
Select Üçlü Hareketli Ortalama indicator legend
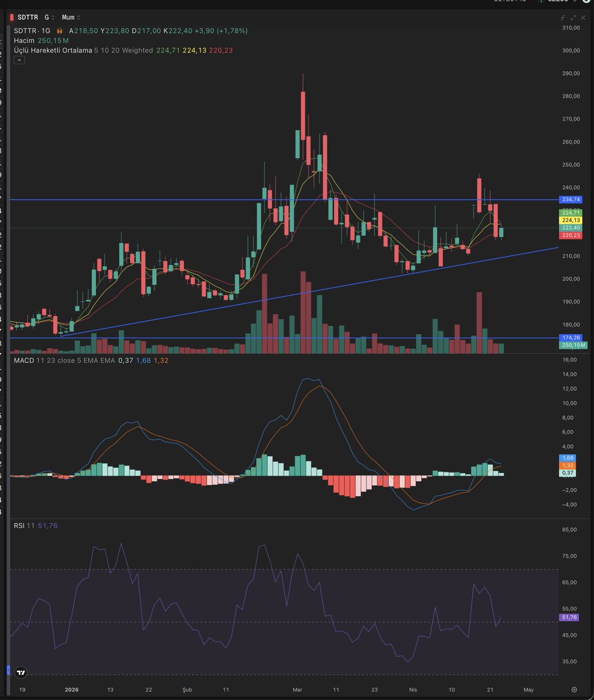click(x=53, y=51)
